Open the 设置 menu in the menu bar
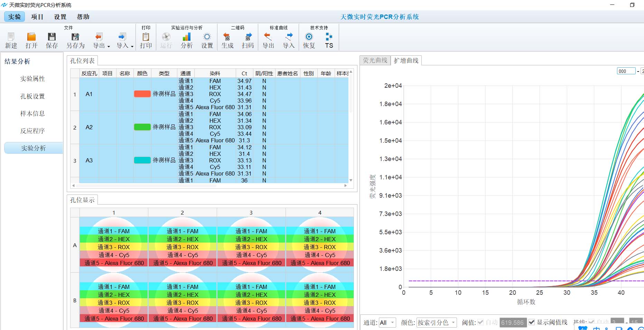 pyautogui.click(x=60, y=17)
